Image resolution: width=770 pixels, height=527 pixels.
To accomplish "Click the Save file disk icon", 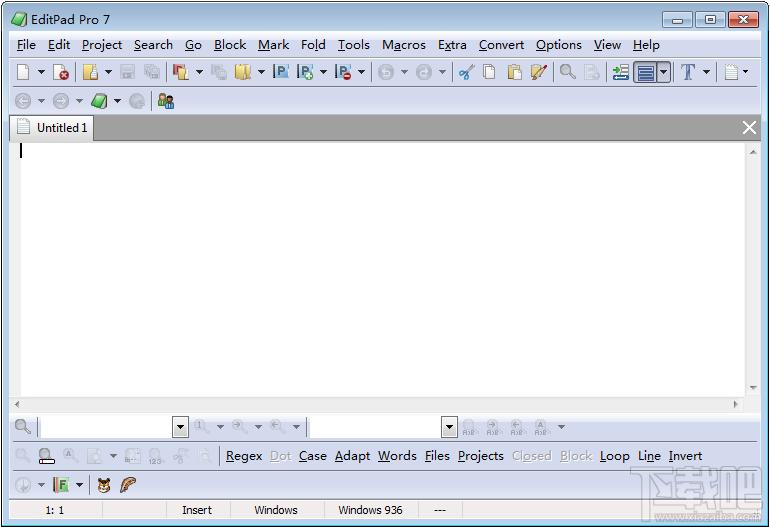I will [x=128, y=72].
